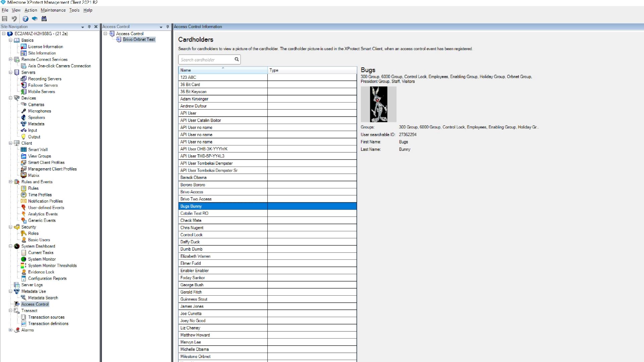Collapse the Devices tree node
The image size is (644, 362).
10,98
